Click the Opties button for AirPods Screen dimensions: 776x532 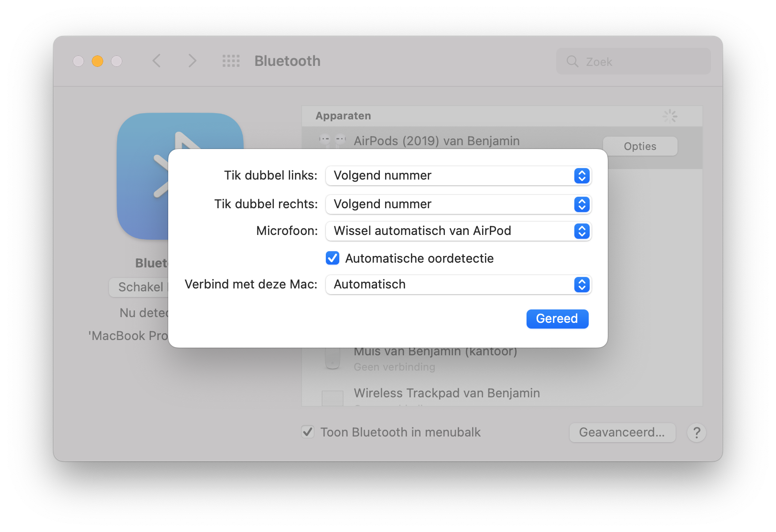[640, 146]
